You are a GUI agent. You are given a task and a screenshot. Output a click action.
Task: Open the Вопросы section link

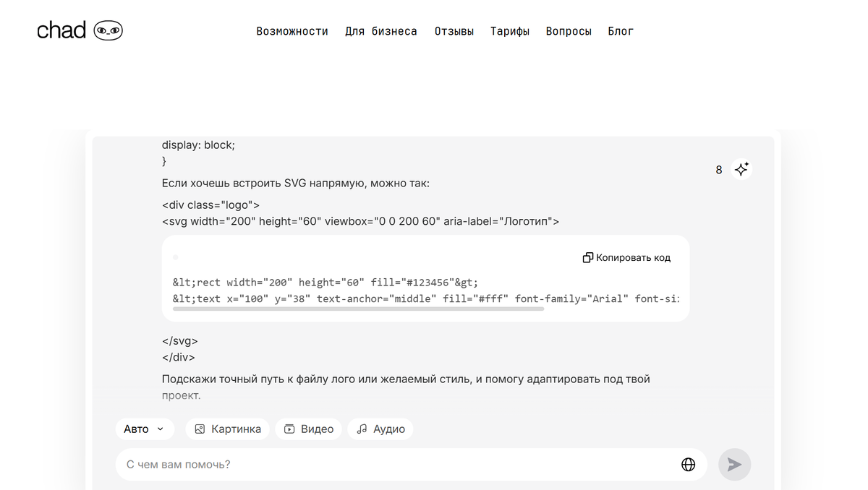pyautogui.click(x=569, y=31)
